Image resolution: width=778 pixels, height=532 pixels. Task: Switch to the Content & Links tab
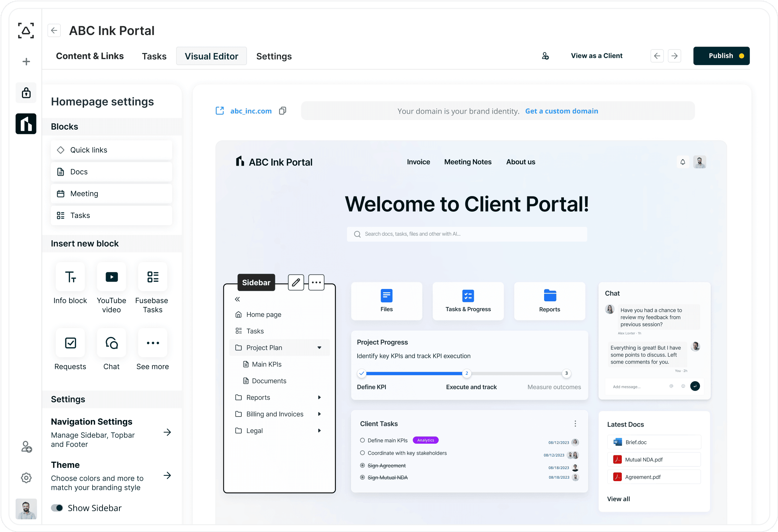coord(90,56)
